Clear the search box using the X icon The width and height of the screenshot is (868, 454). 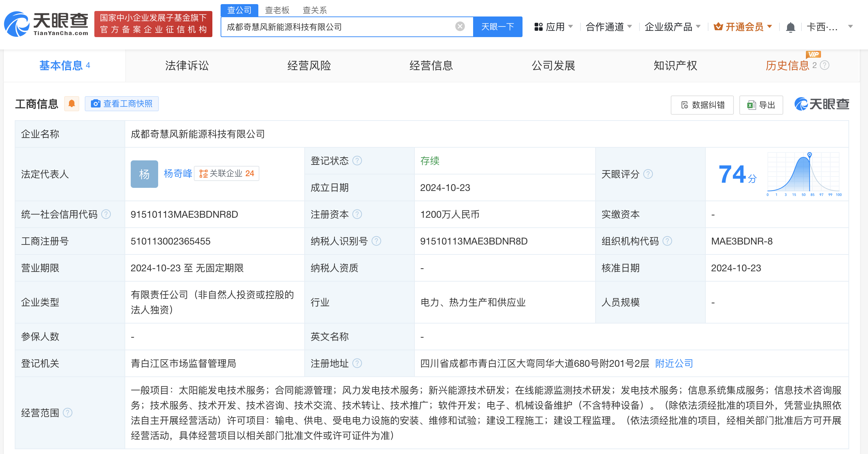pos(459,26)
